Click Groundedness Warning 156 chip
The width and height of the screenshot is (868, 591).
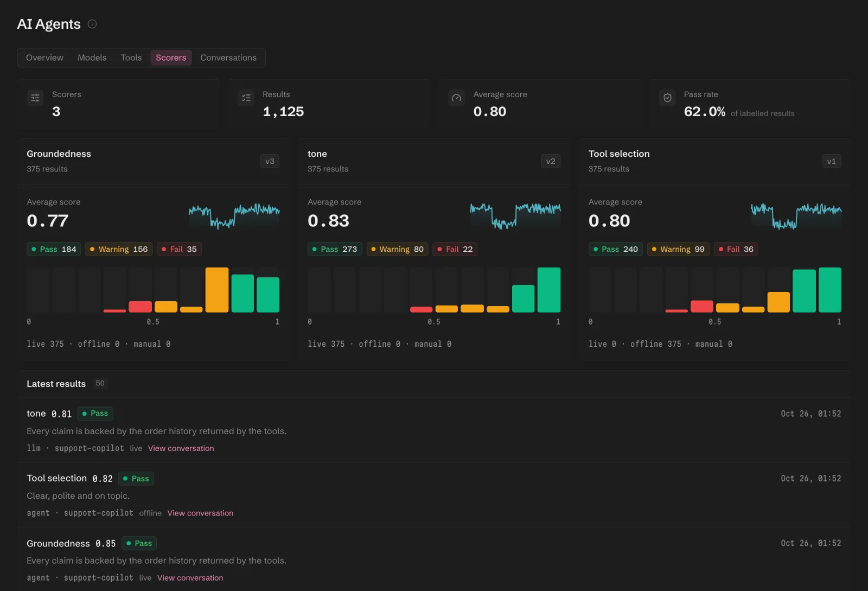point(119,249)
